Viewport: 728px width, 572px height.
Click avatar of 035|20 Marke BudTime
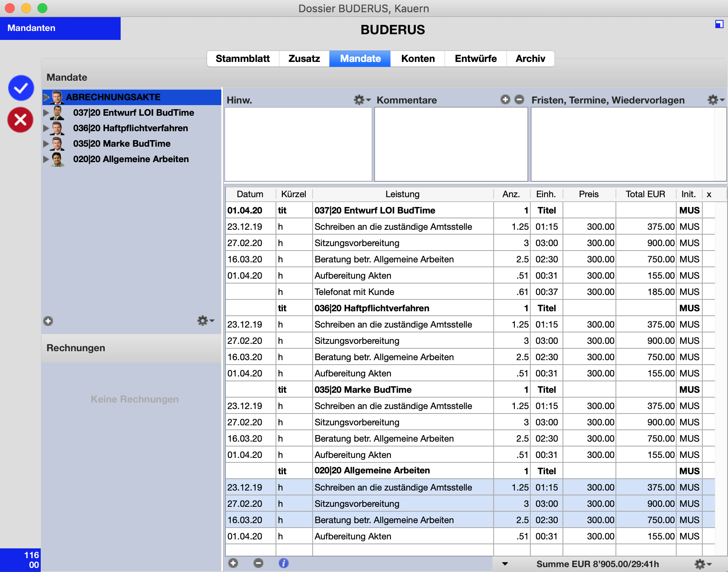coord(57,144)
